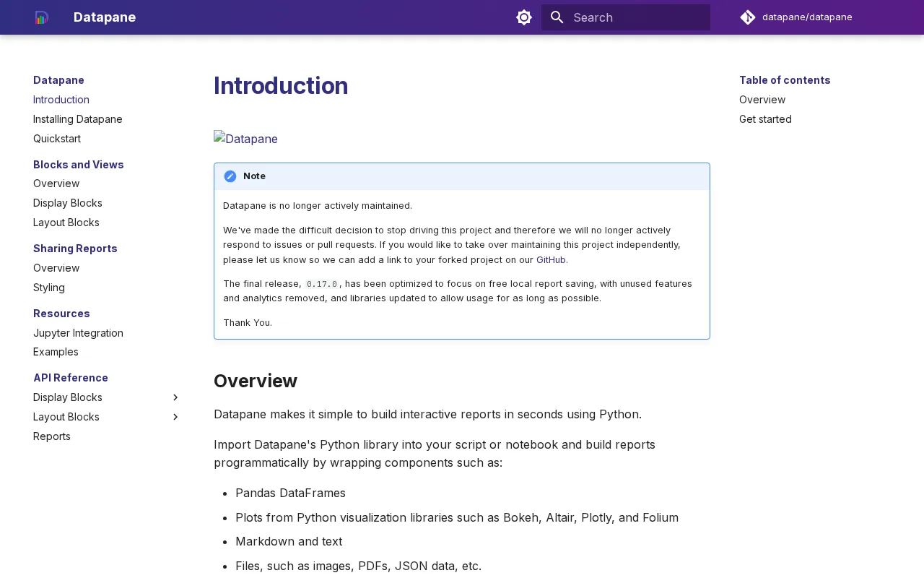
Task: Open the Jupyter Integration page
Action: coord(78,333)
